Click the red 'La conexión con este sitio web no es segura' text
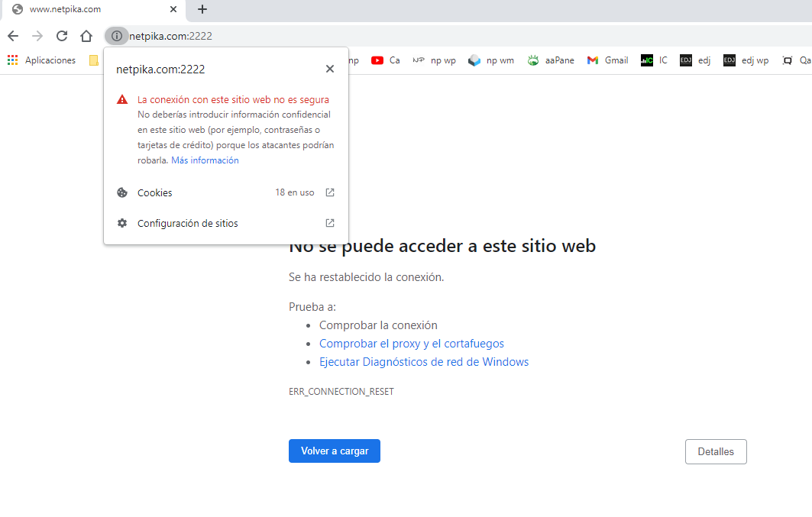812x517 pixels. [233, 99]
